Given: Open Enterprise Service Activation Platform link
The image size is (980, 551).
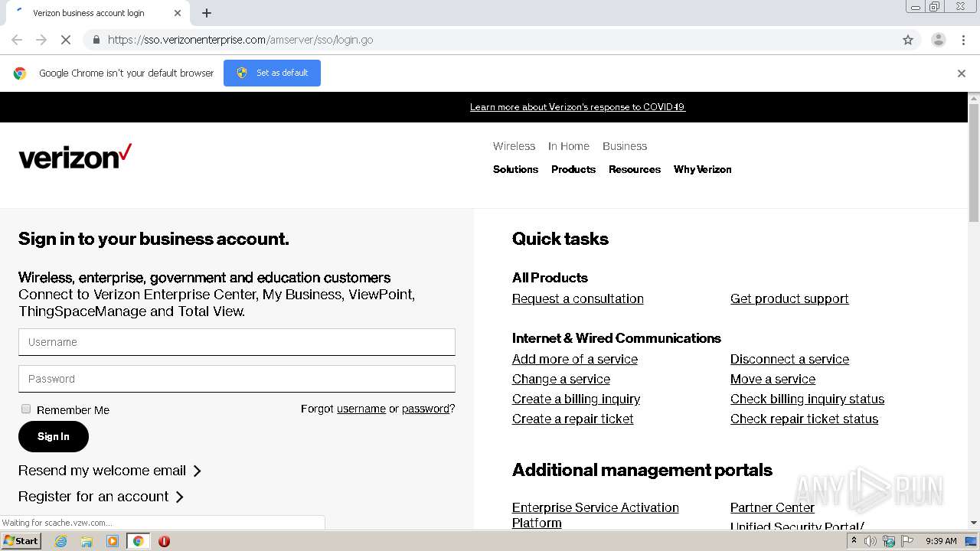Looking at the screenshot, I should (x=596, y=514).
